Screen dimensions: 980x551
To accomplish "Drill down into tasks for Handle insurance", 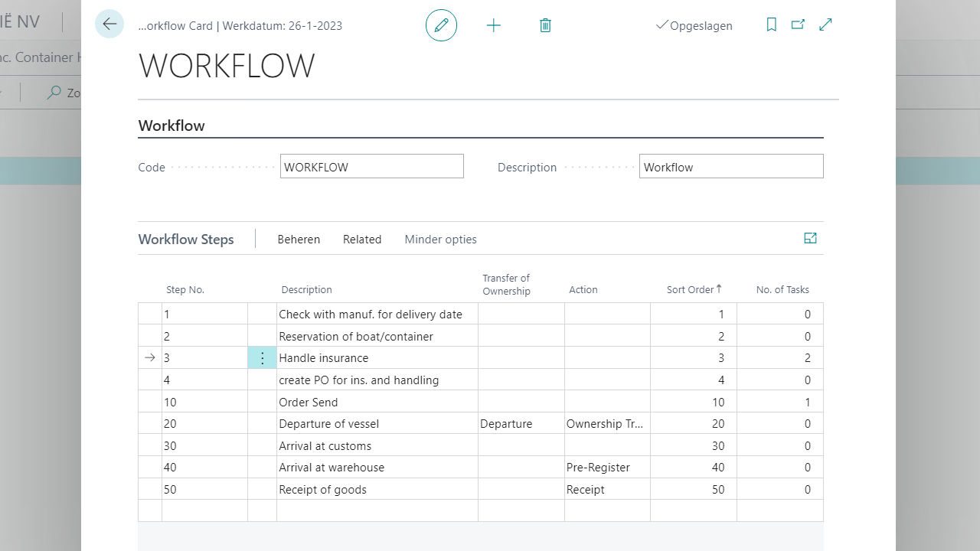I will (x=807, y=357).
